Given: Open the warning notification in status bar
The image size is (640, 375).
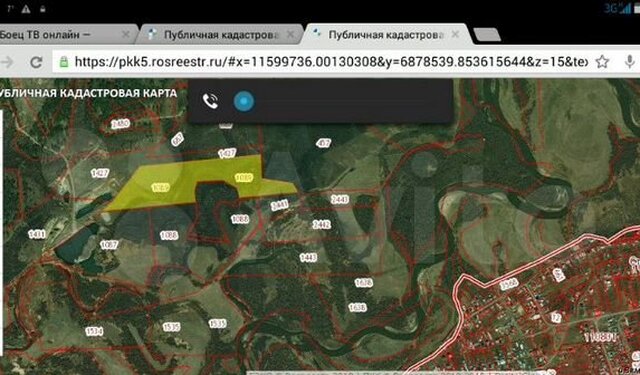Looking at the screenshot, I should point(26,9).
